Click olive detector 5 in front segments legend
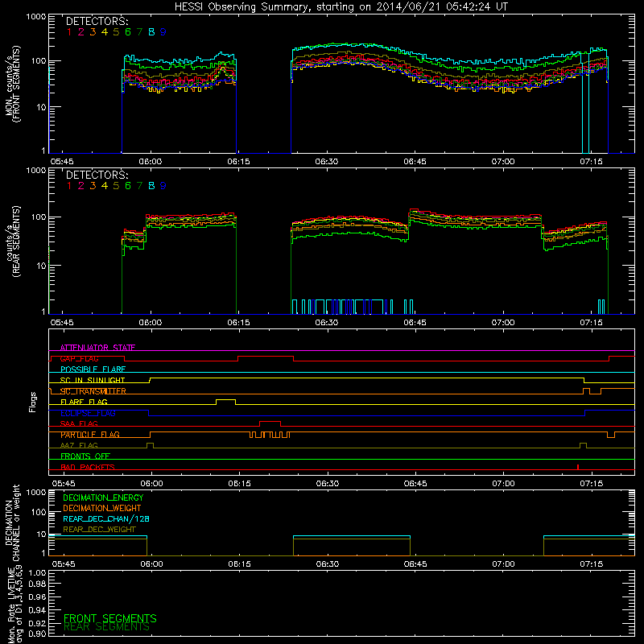The height and width of the screenshot is (644, 644). pyautogui.click(x=116, y=31)
